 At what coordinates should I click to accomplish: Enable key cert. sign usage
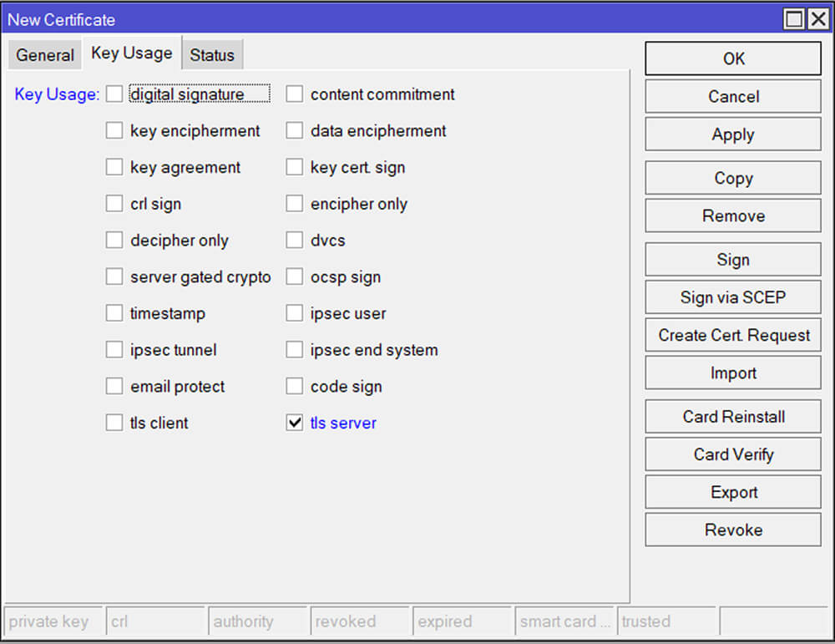click(295, 167)
